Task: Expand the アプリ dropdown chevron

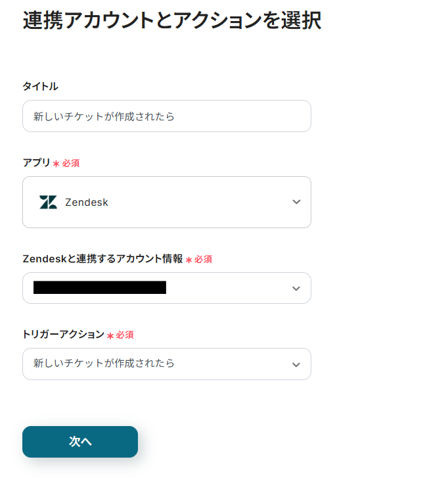Action: click(x=296, y=203)
